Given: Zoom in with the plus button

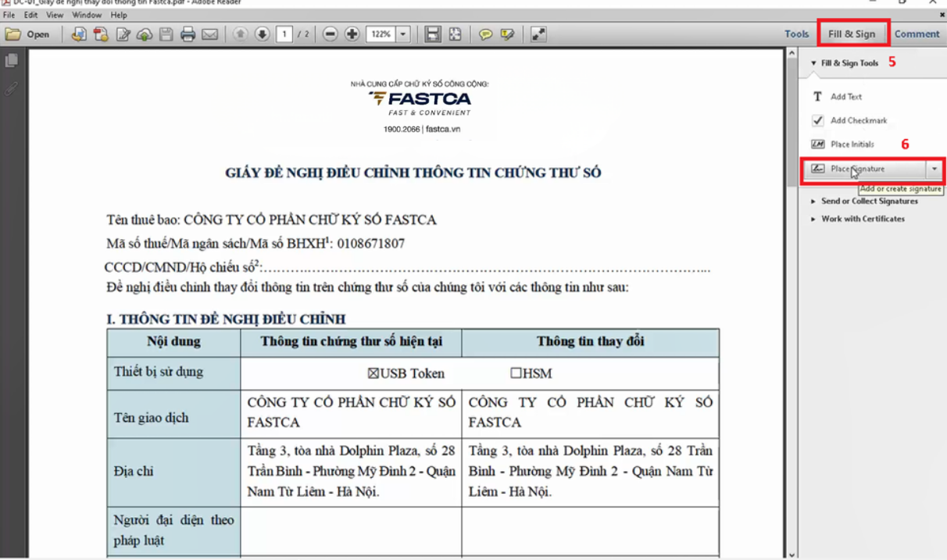Looking at the screenshot, I should [352, 34].
